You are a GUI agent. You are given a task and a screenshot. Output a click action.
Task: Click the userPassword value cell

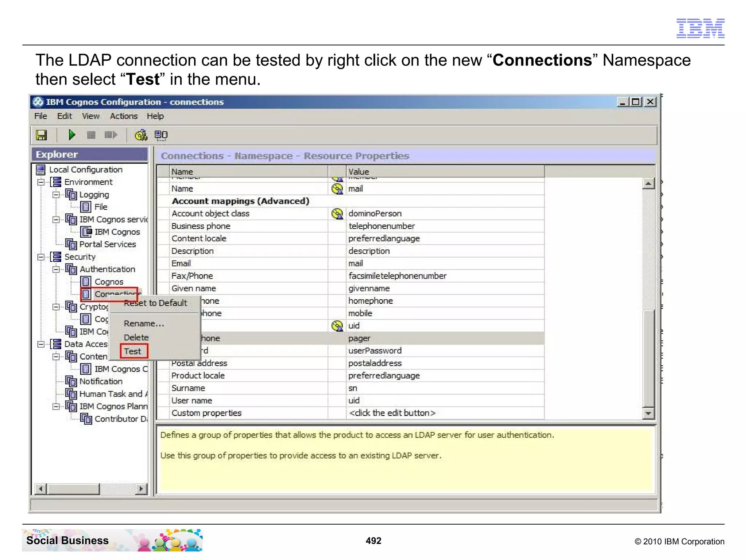click(x=445, y=351)
